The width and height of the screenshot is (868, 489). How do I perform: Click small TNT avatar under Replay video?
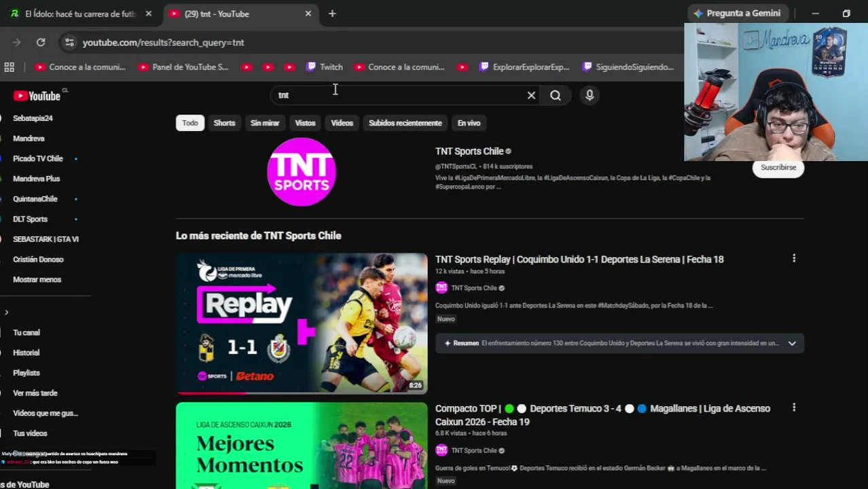pyautogui.click(x=441, y=288)
